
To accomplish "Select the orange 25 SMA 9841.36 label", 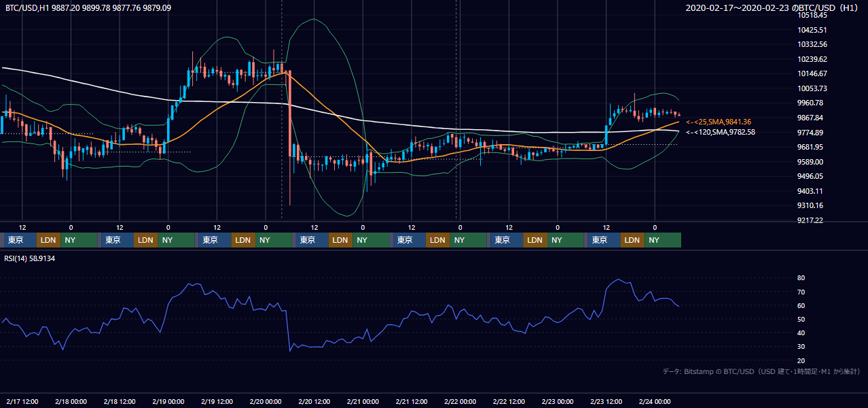I will [x=719, y=122].
